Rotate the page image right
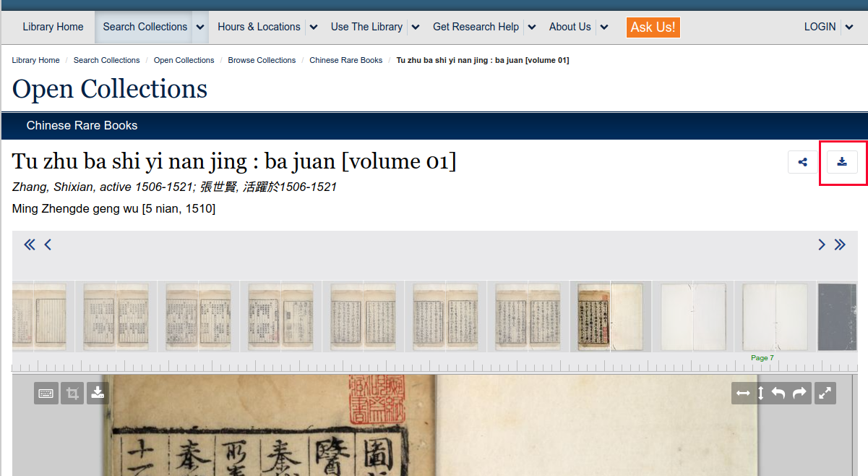 pos(799,393)
